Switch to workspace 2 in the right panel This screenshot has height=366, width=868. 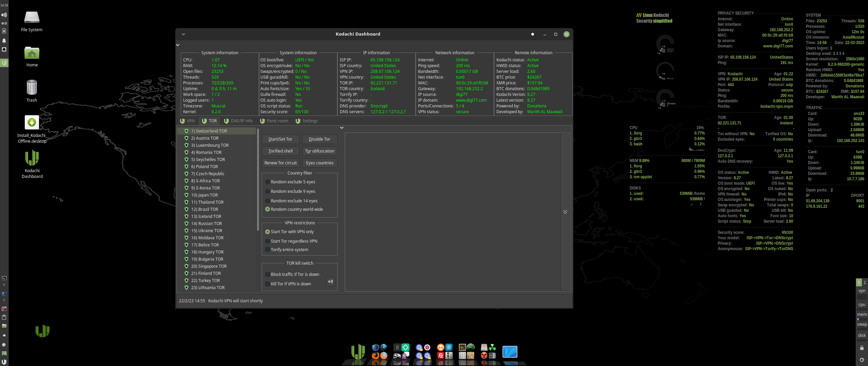pyautogui.click(x=865, y=282)
